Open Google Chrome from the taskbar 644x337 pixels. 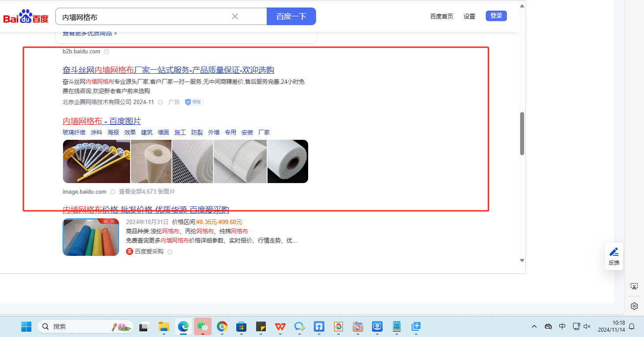222,326
